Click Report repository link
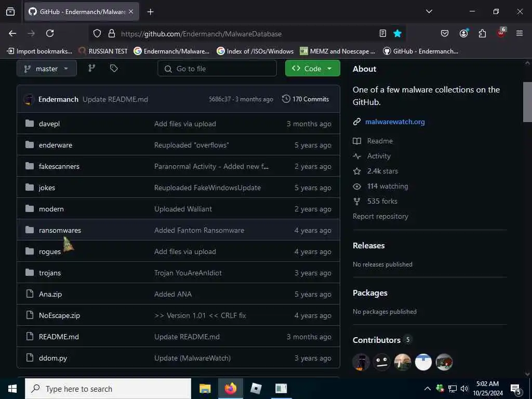 click(x=380, y=217)
